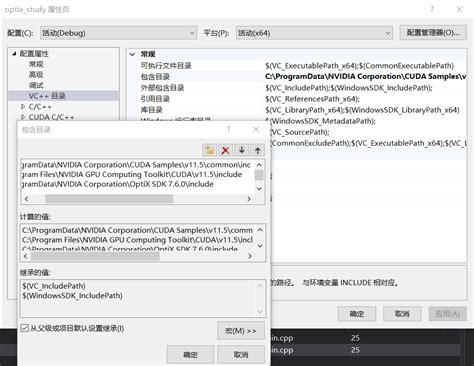
Task: Click 宏(M) >> button
Action: coord(241,331)
